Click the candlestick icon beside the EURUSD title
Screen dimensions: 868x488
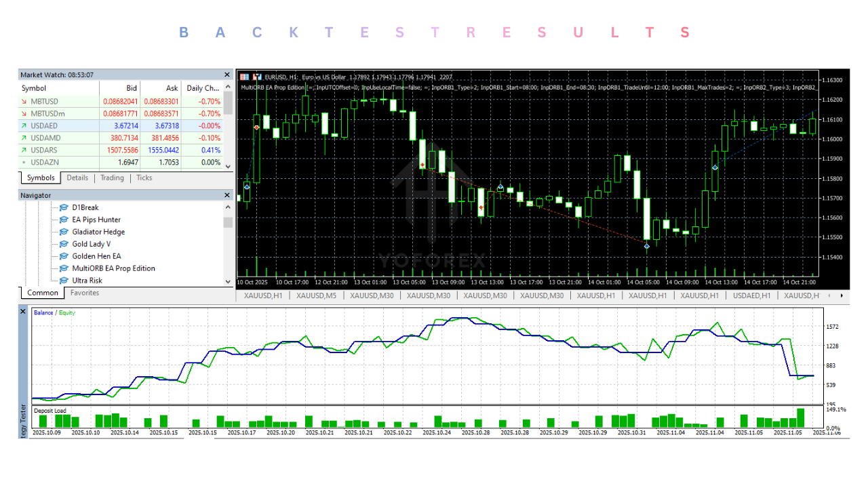[257, 77]
